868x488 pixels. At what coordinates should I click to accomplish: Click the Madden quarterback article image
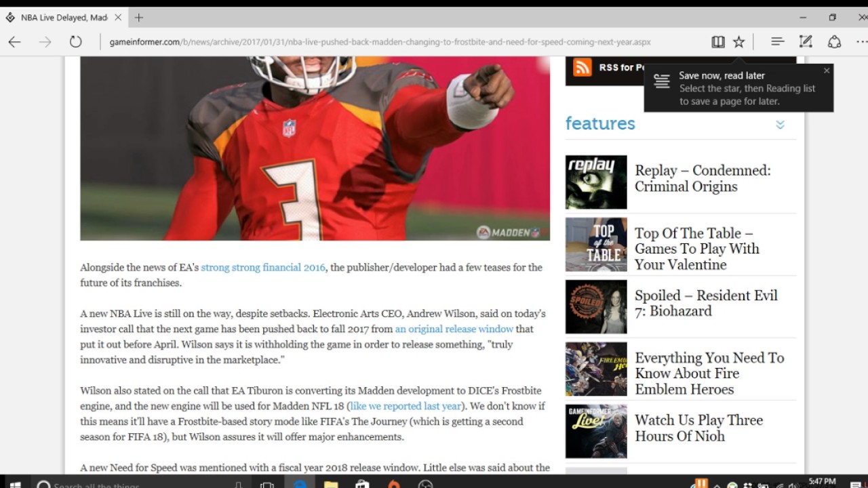[x=315, y=148]
